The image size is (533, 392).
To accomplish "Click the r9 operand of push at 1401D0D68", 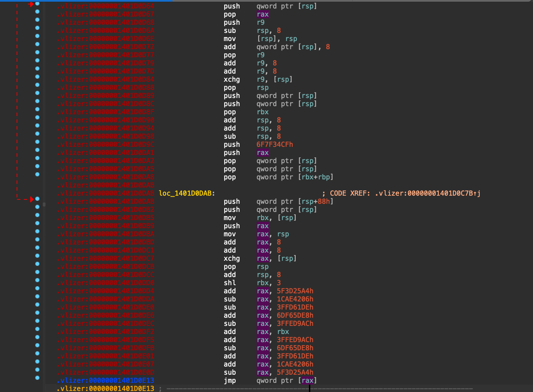I will coord(261,22).
